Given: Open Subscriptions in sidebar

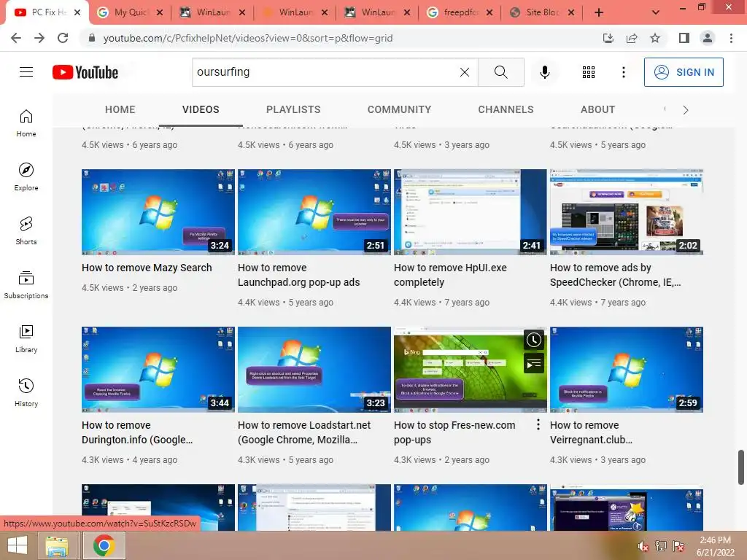Looking at the screenshot, I should point(26,285).
